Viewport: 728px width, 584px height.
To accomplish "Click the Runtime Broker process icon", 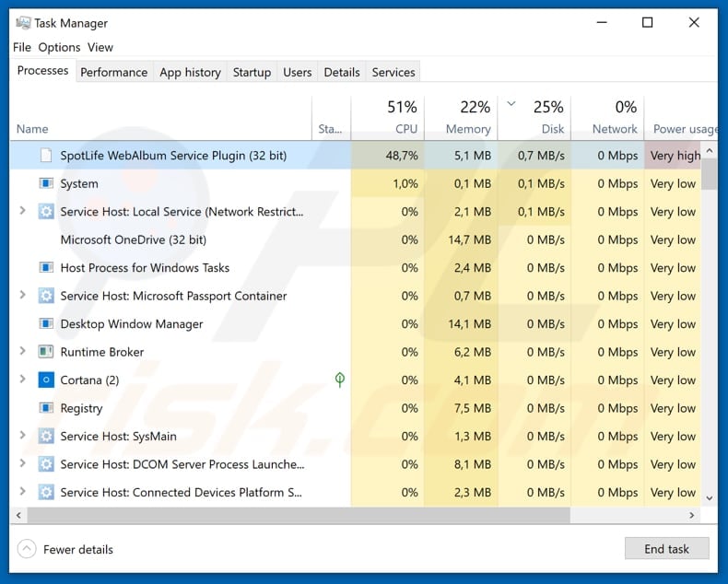I will pos(46,352).
